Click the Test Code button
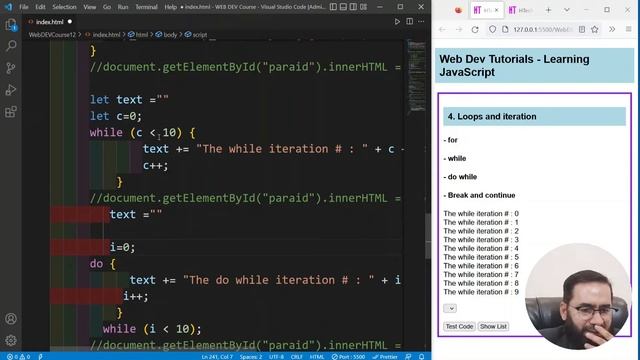640x360 pixels. [459, 327]
